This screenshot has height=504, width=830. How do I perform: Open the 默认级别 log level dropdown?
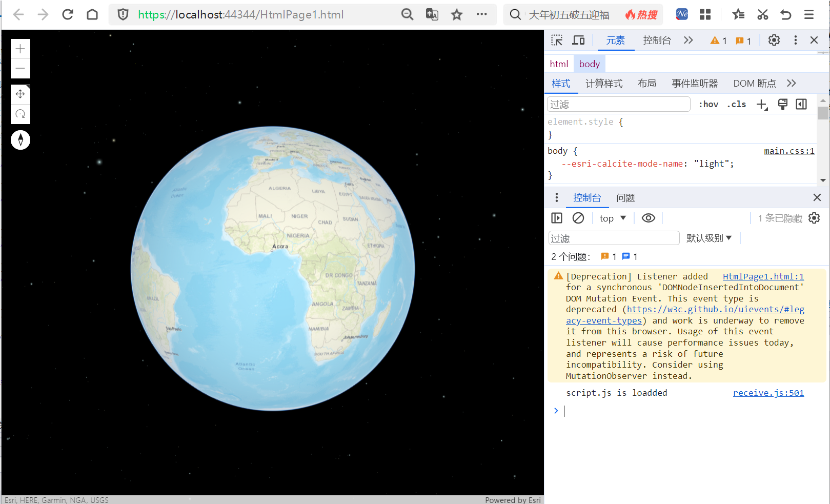tap(710, 237)
